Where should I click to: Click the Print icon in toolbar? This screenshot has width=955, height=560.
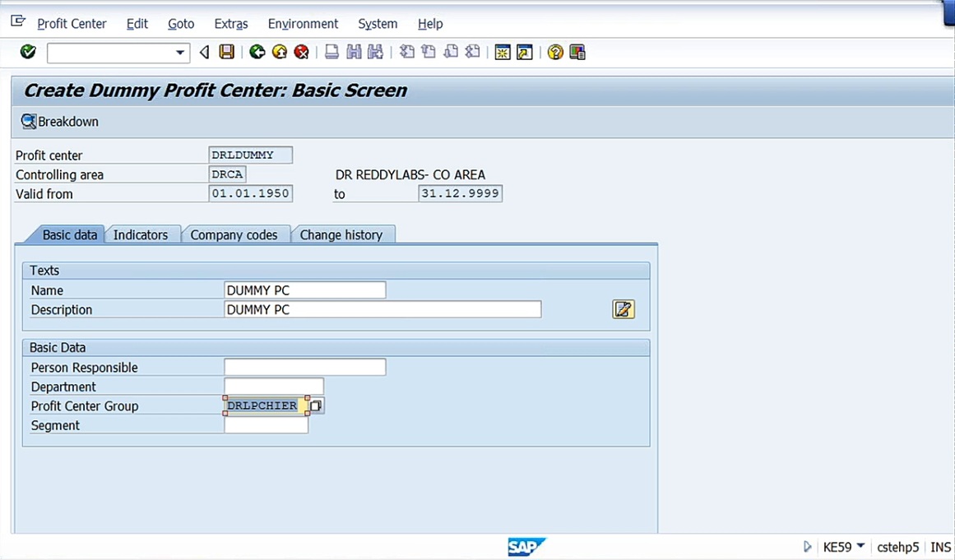[332, 53]
